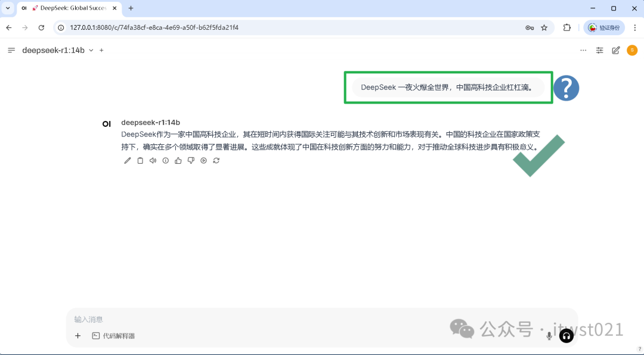Expand the deepseek-r1:14b model selector
The width and height of the screenshot is (644, 355).
91,50
